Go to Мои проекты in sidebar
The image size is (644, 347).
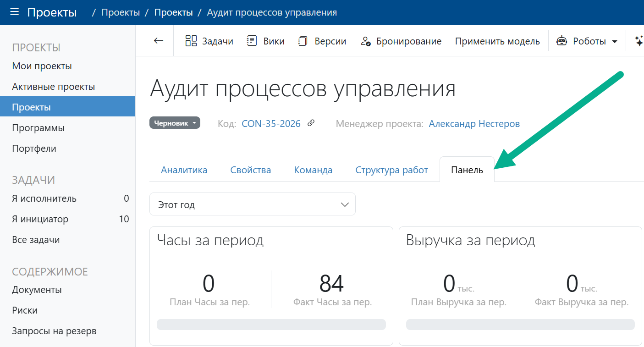tap(67, 66)
